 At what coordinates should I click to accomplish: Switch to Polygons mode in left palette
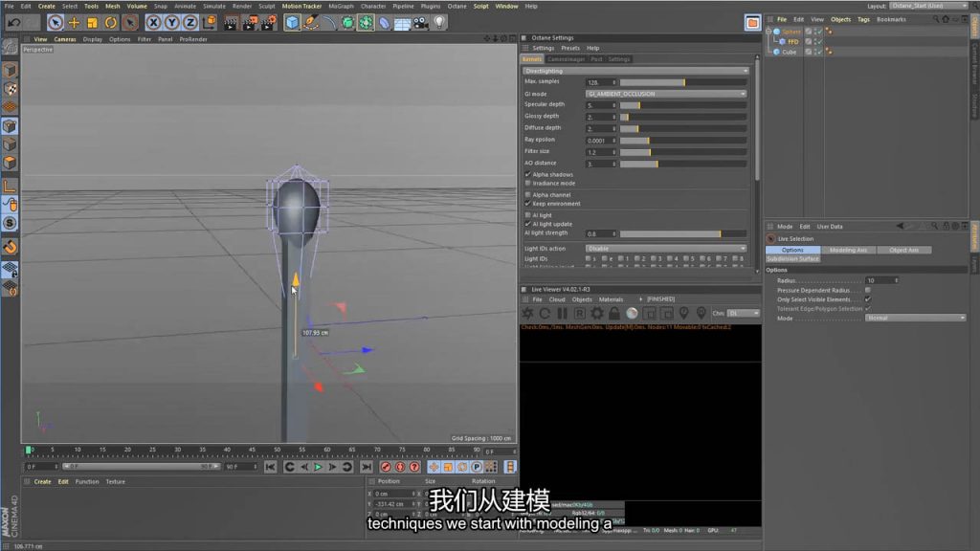point(10,163)
